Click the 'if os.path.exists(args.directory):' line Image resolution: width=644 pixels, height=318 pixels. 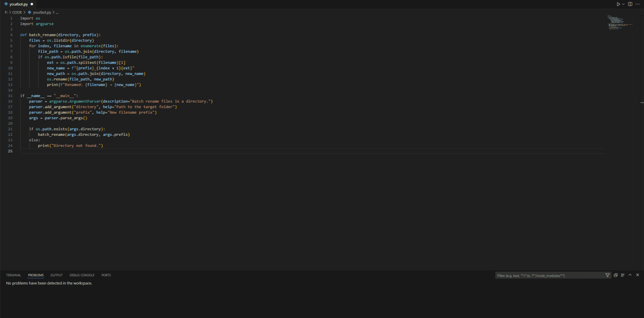(67, 129)
